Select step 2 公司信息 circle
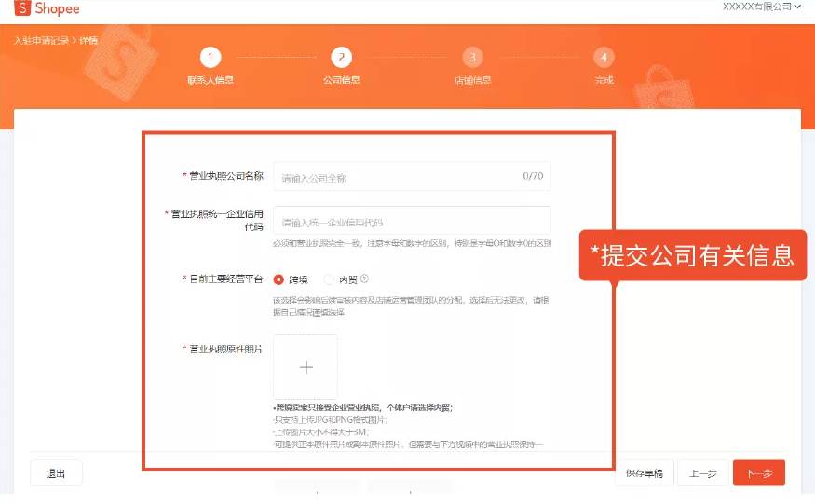This screenshot has height=504, width=815. point(342,57)
